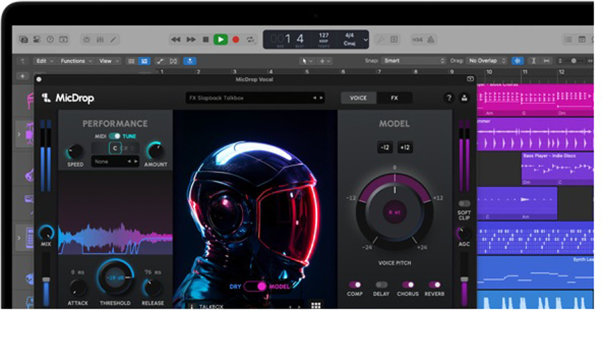Open MicDrop help question mark
Image resolution: width=607 pixels, height=364 pixels.
[x=448, y=98]
